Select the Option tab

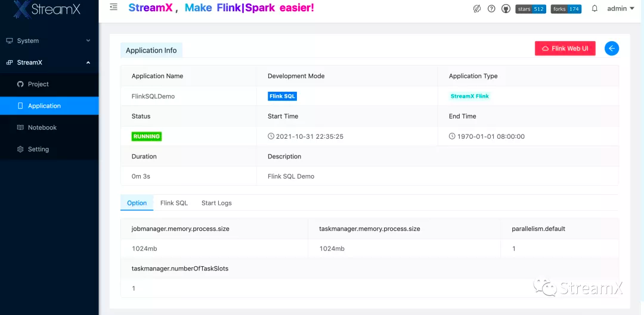pos(137,203)
